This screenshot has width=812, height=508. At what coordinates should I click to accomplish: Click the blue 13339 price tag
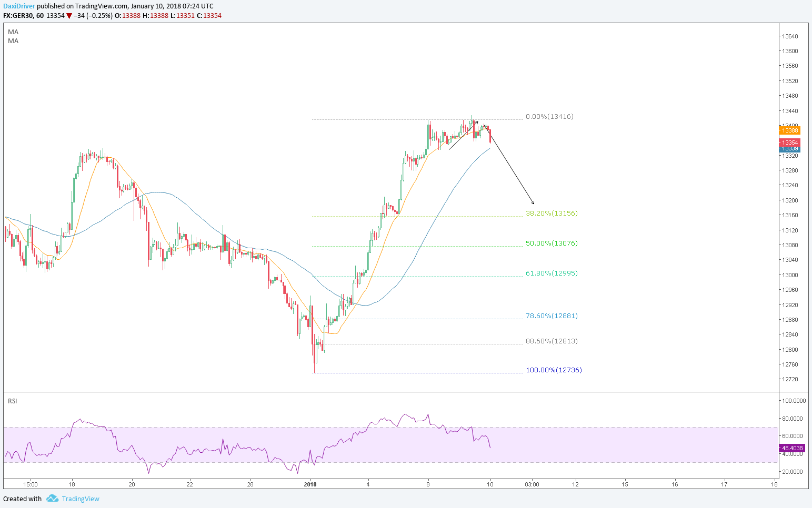point(789,149)
